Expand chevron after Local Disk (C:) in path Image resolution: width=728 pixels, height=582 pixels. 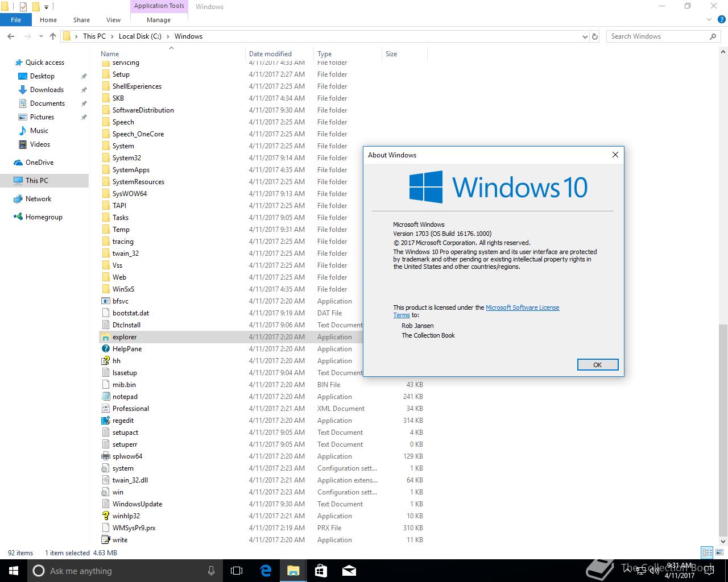(167, 36)
